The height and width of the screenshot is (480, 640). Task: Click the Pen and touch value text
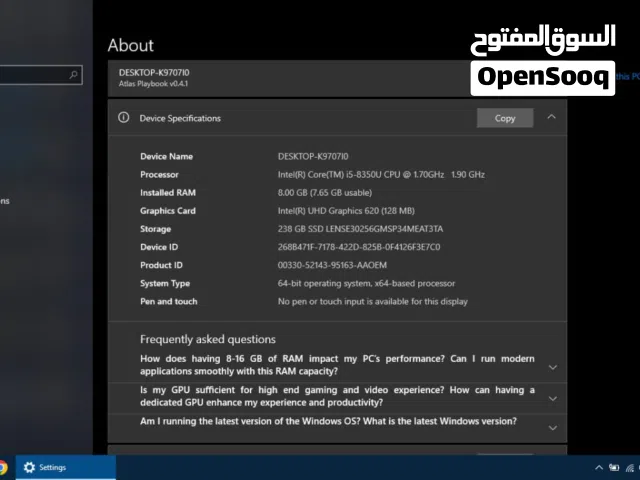373,302
